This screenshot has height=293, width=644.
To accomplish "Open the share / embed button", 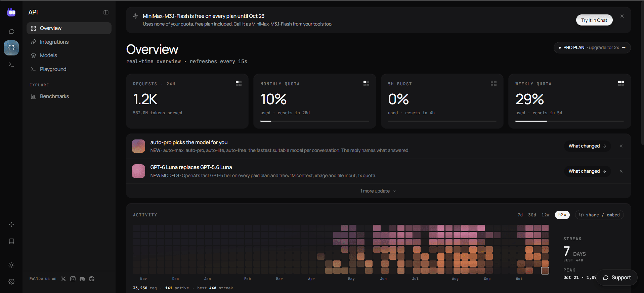I will coord(599,215).
